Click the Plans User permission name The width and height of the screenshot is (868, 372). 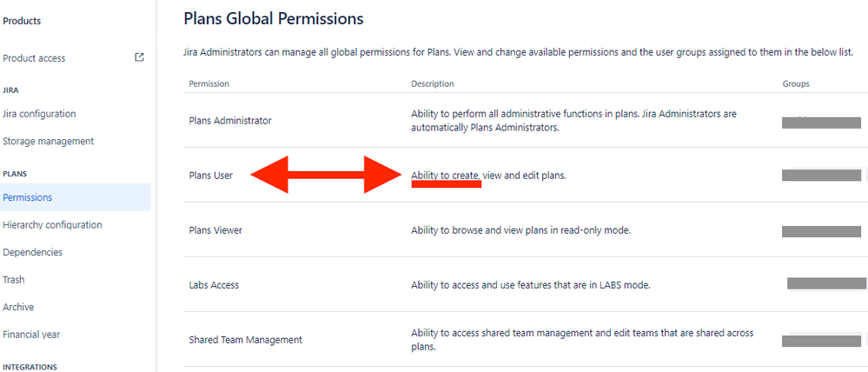211,176
